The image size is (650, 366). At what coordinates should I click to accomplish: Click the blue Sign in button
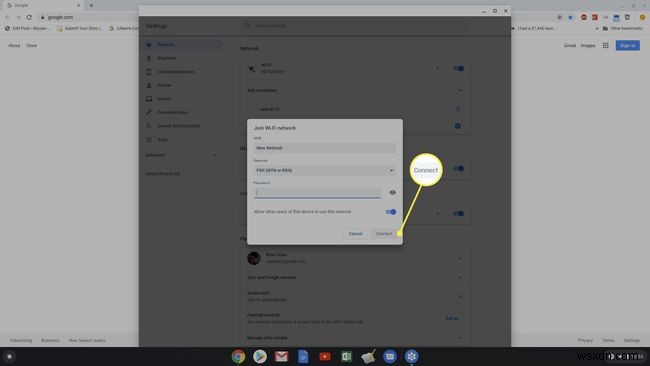tap(628, 45)
